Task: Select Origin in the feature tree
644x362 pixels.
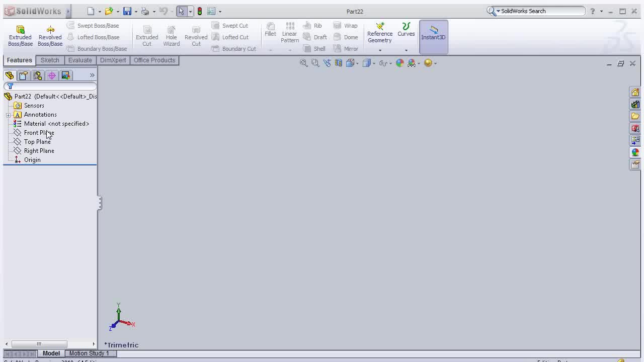Action: [32, 160]
